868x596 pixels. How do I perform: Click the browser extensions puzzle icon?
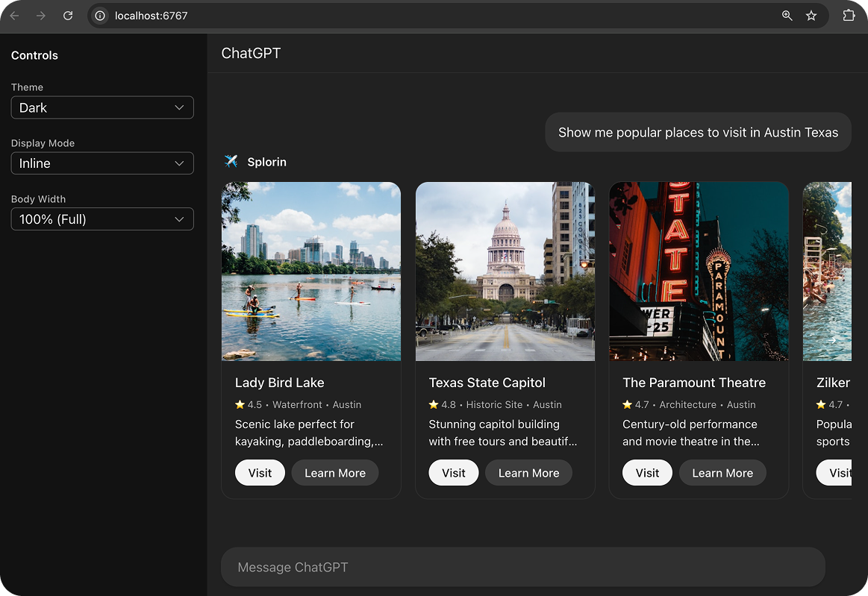[849, 15]
